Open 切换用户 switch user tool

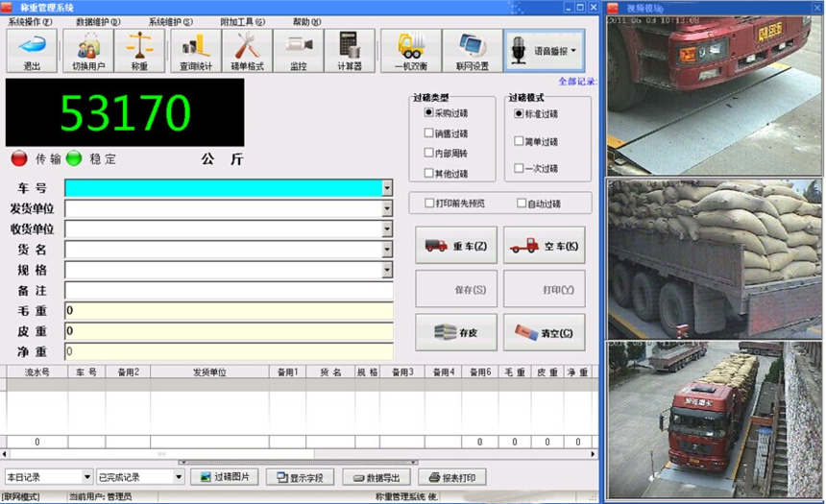click(x=88, y=51)
